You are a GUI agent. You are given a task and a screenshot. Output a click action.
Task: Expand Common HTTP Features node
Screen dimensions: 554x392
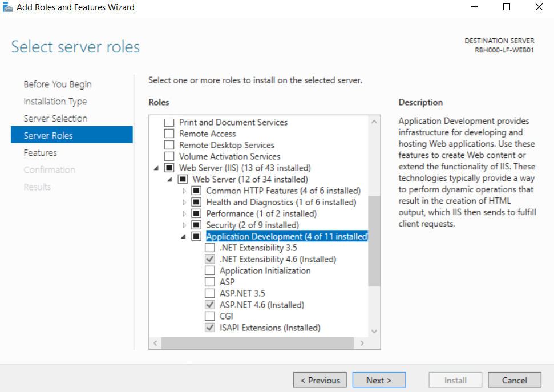coord(184,191)
